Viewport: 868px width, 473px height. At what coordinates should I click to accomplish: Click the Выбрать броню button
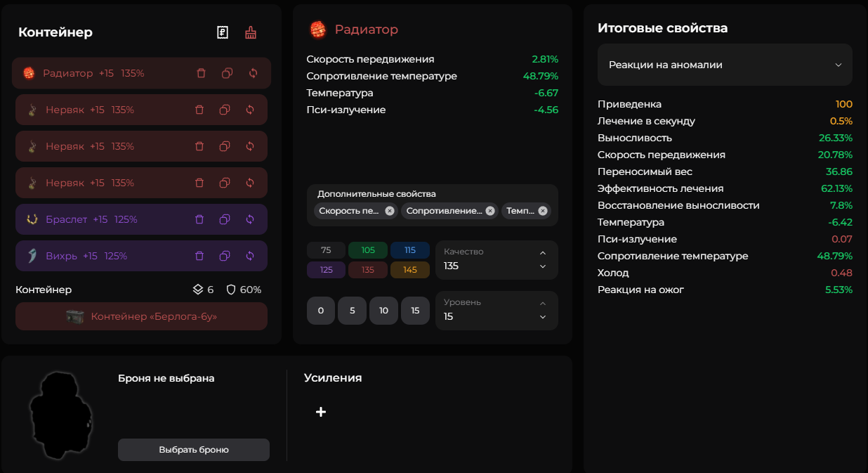194,450
